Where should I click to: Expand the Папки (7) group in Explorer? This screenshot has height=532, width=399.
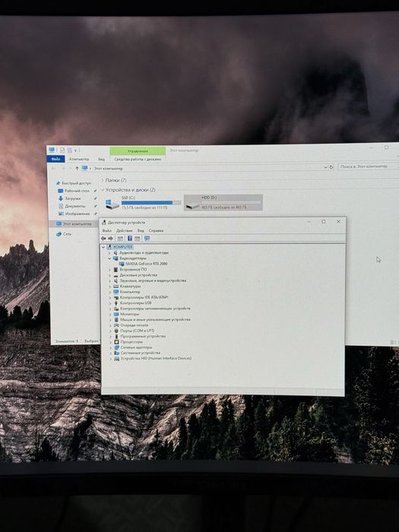102,180
